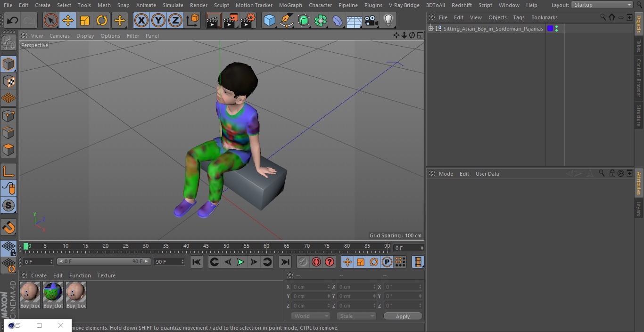Toggle coordinate system icon
Viewport: 644px width, 332px height.
coord(193,20)
